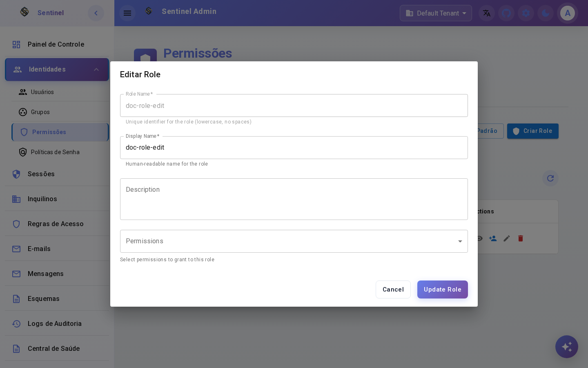This screenshot has height=368, width=588.
Task: Open the AI assistant sparkle button
Action: [567, 347]
